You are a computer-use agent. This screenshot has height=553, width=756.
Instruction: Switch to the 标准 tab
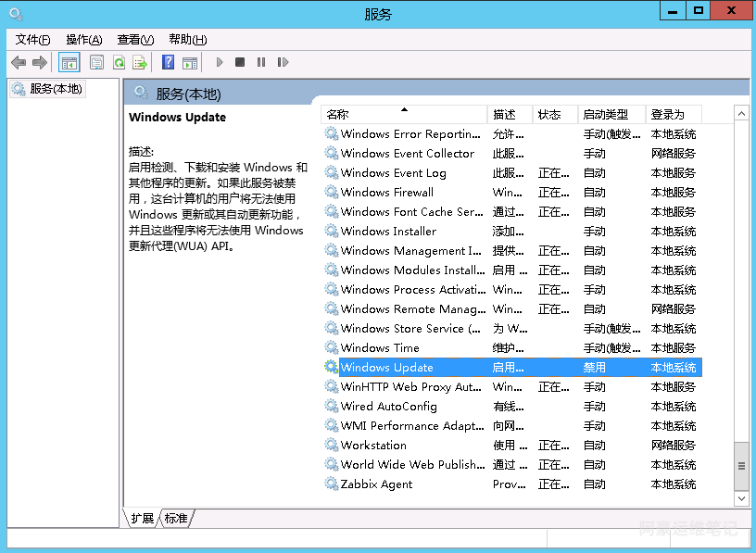(x=176, y=519)
